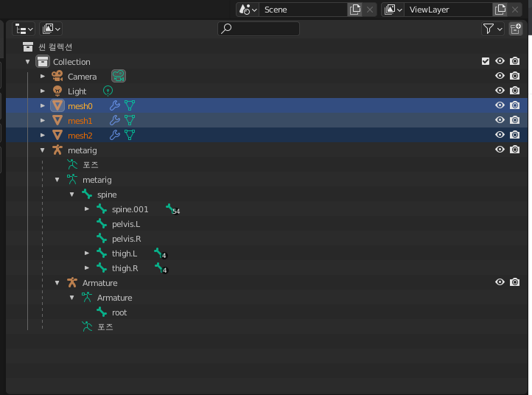Click the outliner search field
The width and height of the screenshot is (532, 395).
pos(259,29)
